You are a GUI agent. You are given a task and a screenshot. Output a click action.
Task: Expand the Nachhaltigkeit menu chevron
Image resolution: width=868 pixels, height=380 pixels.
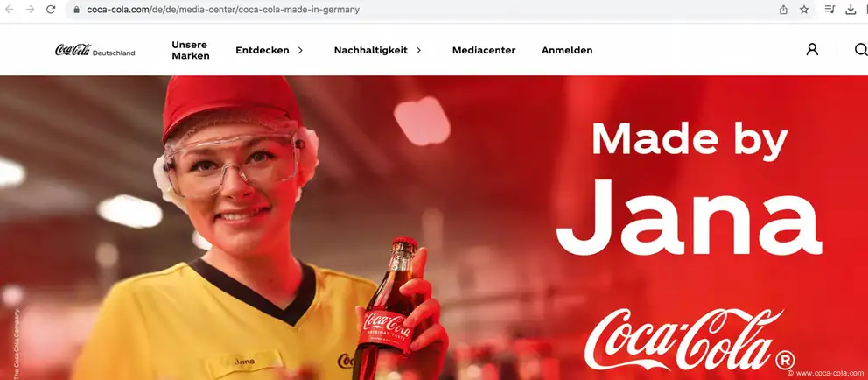418,51
